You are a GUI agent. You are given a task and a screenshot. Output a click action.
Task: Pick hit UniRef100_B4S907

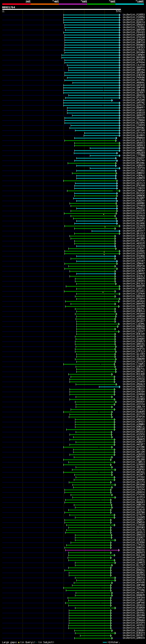coord(134,321)
